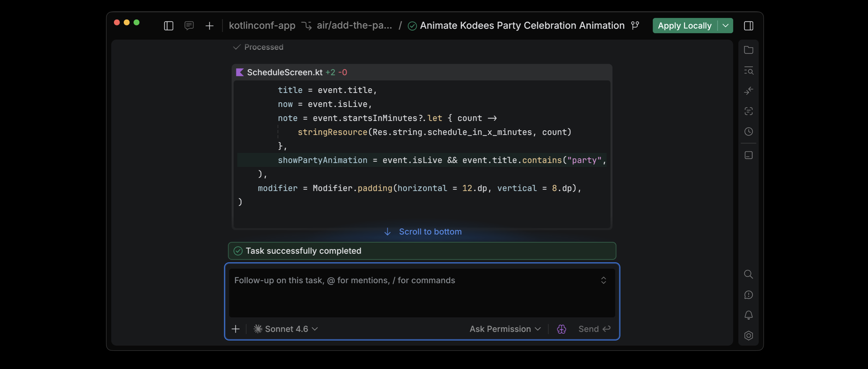This screenshot has width=868, height=369.
Task: Click the highlighted showPartyAnimation code line
Action: pyautogui.click(x=422, y=160)
